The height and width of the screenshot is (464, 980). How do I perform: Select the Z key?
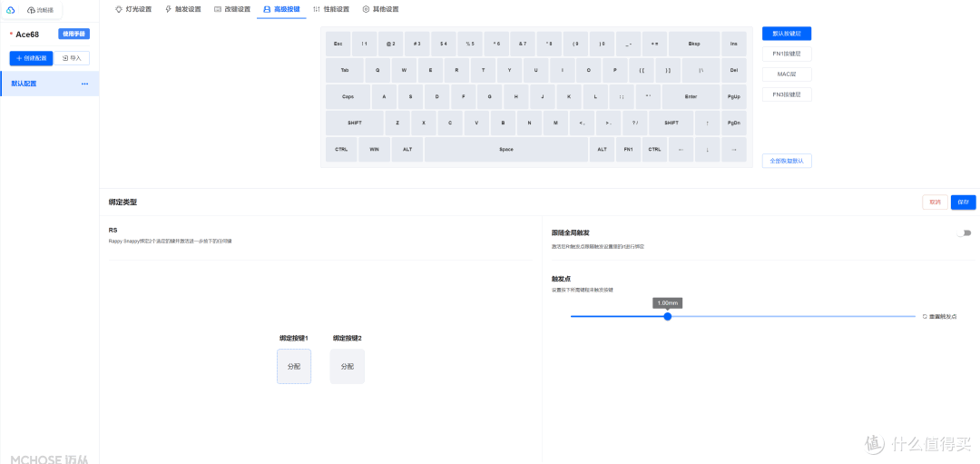(x=397, y=123)
